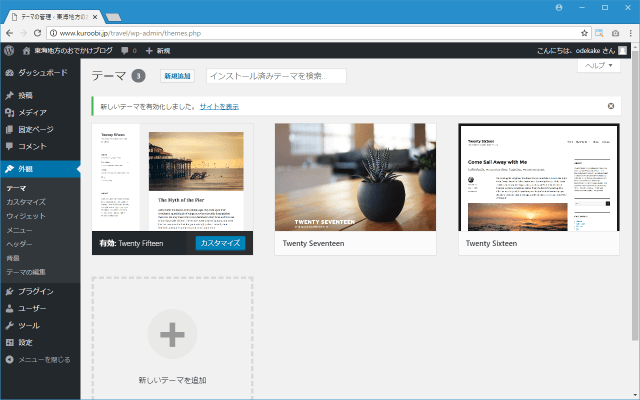Click the ユーザー person icon
Viewport: 640px width, 400px height.
coord(9,309)
